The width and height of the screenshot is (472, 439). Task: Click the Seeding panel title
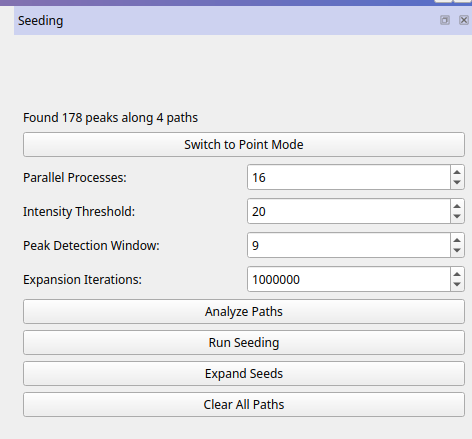point(40,21)
